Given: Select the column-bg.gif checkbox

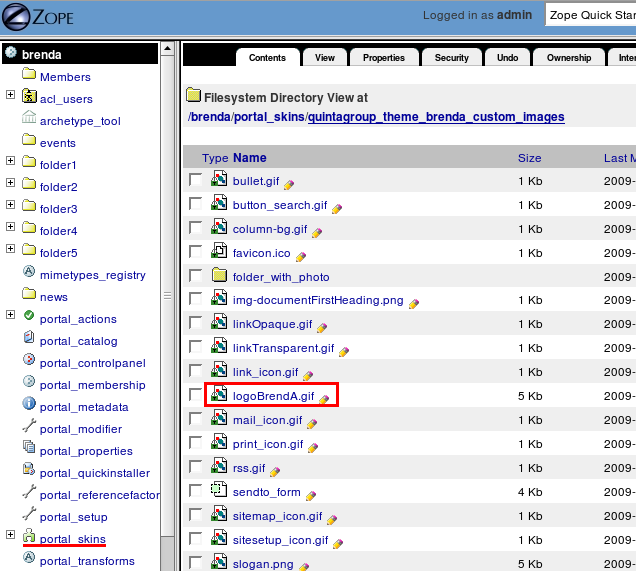Looking at the screenshot, I should [x=196, y=228].
